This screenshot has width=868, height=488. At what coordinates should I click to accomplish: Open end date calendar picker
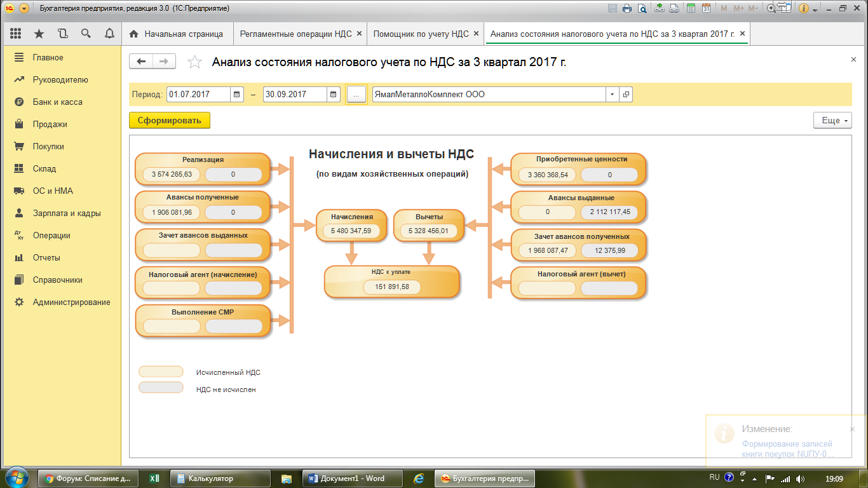tap(334, 95)
